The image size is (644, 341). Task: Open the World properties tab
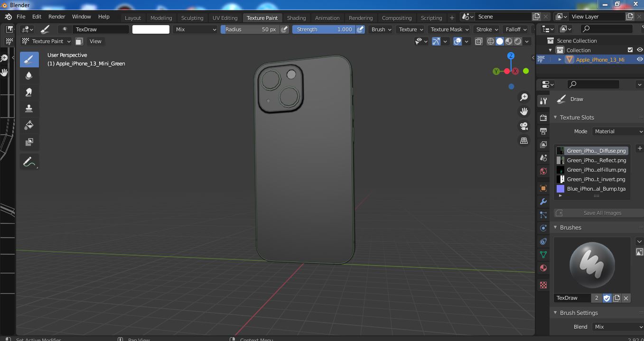coord(543,171)
